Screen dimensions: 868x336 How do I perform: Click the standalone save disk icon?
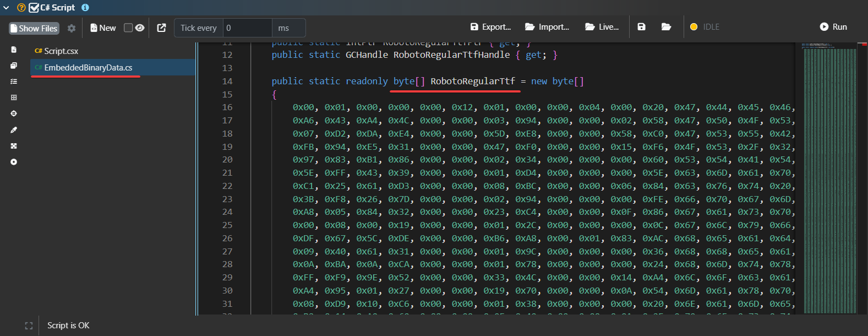click(x=641, y=27)
